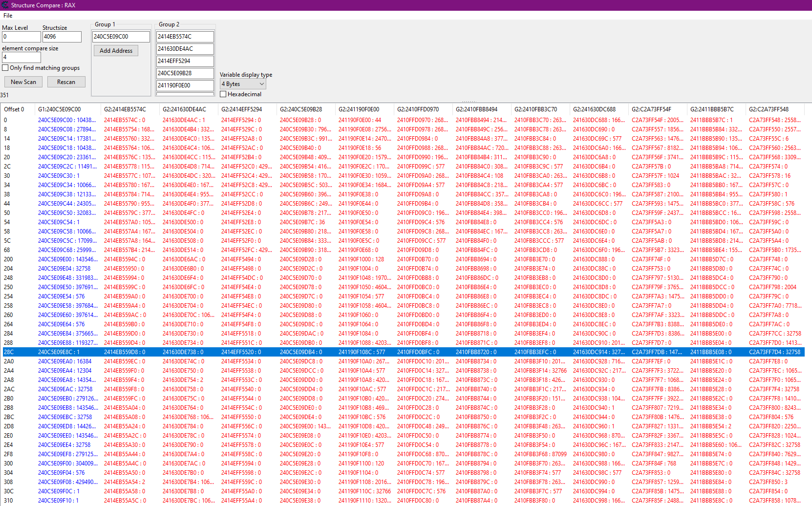
Task: Toggle the Hexadecimal checkbox
Action: point(223,94)
